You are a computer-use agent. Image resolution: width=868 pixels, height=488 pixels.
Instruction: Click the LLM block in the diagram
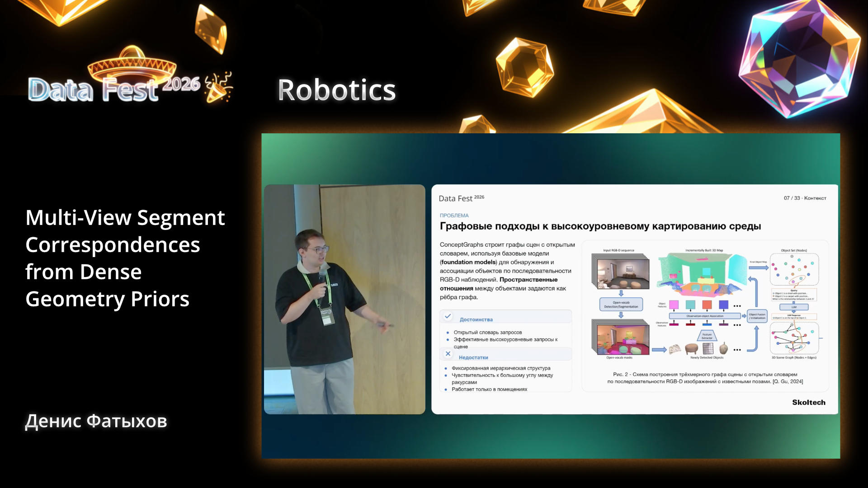coord(794,307)
